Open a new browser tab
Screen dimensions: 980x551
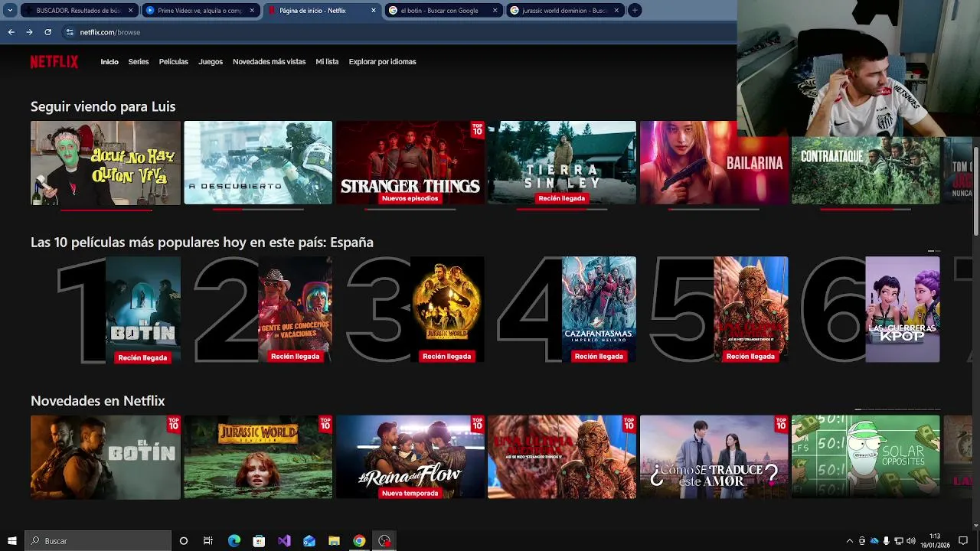click(x=635, y=11)
